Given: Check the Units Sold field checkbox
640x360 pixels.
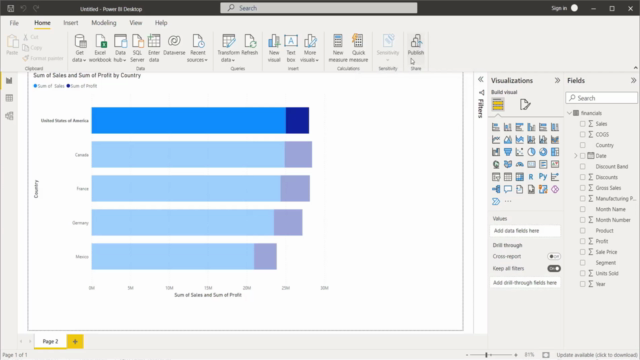Looking at the screenshot, I should pos(582,273).
